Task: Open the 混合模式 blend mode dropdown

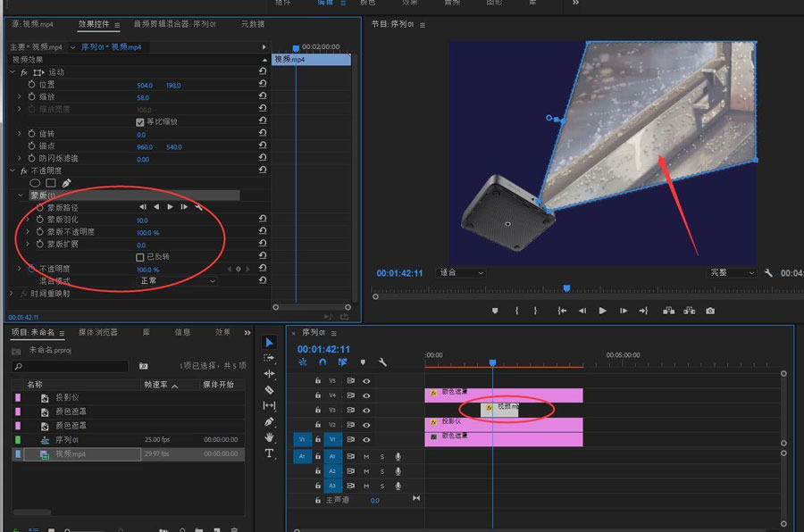Action: pos(177,281)
